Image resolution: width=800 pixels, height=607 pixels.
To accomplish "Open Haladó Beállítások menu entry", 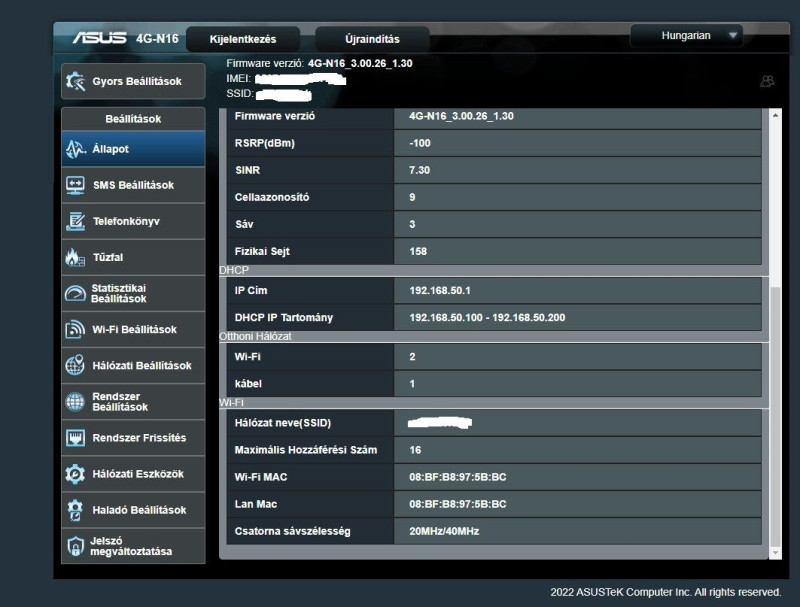I will tap(133, 510).
